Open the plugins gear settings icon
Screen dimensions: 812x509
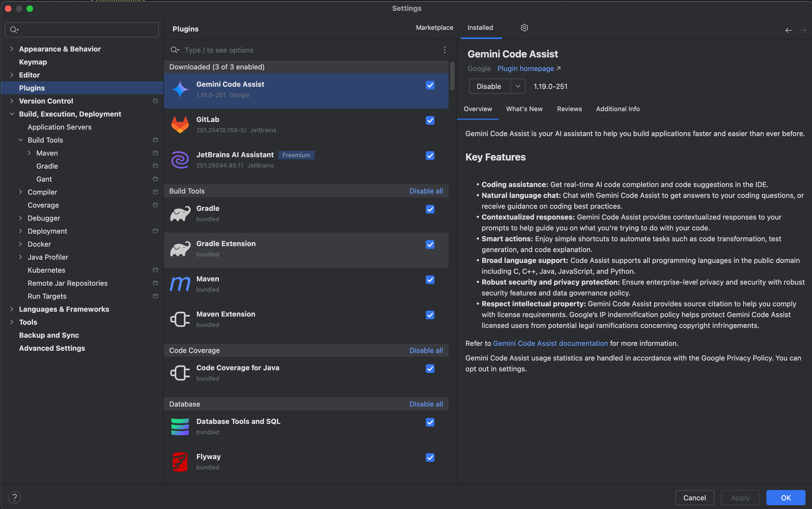pos(524,28)
